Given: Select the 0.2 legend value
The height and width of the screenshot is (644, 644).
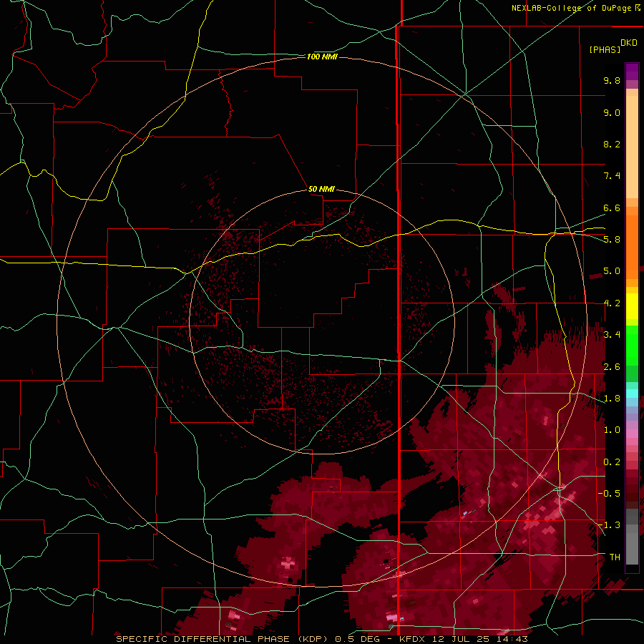Looking at the screenshot, I should coord(612,462).
